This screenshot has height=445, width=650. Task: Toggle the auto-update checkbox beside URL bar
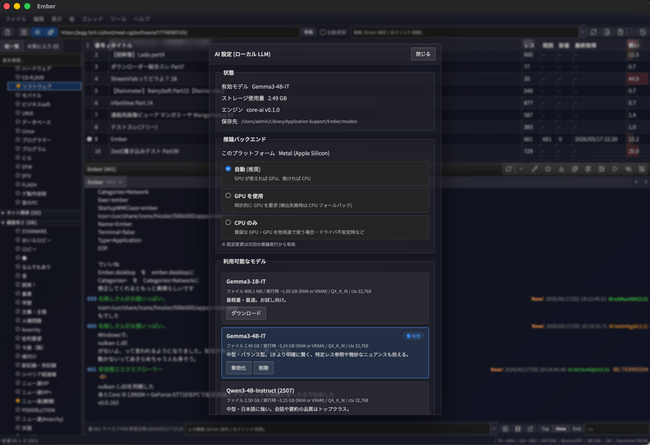pos(323,32)
